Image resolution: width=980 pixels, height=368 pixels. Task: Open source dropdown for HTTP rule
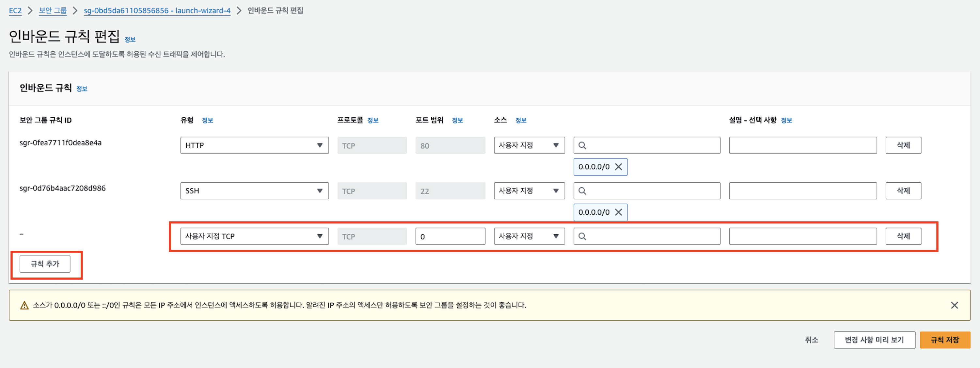(529, 145)
